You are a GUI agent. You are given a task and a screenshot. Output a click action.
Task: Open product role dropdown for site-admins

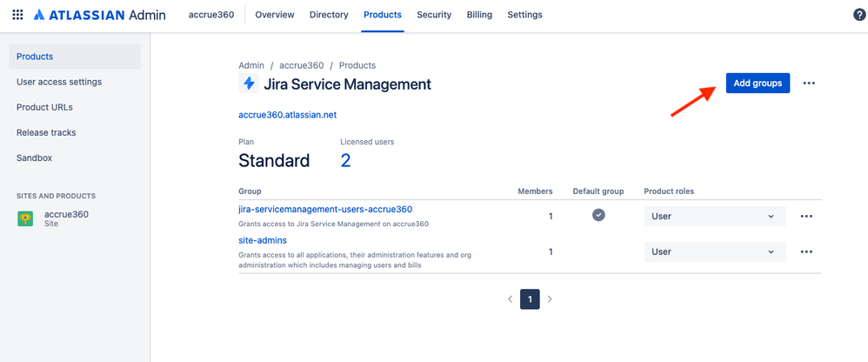(715, 251)
